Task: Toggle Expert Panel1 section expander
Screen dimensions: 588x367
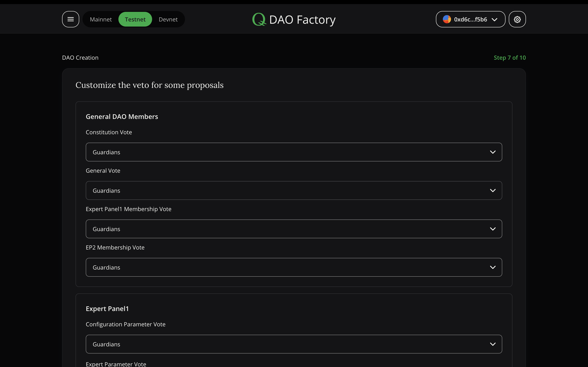Action: pos(107,308)
